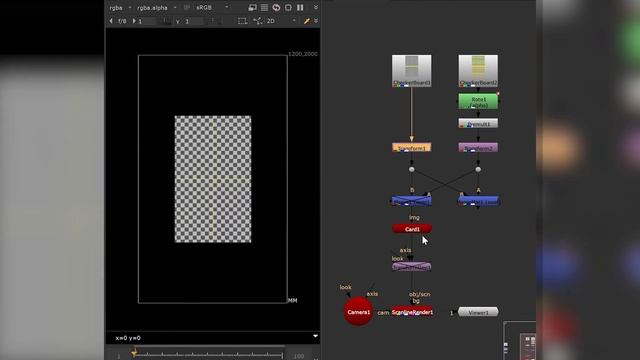Select the orange Transform1 node

click(411, 147)
